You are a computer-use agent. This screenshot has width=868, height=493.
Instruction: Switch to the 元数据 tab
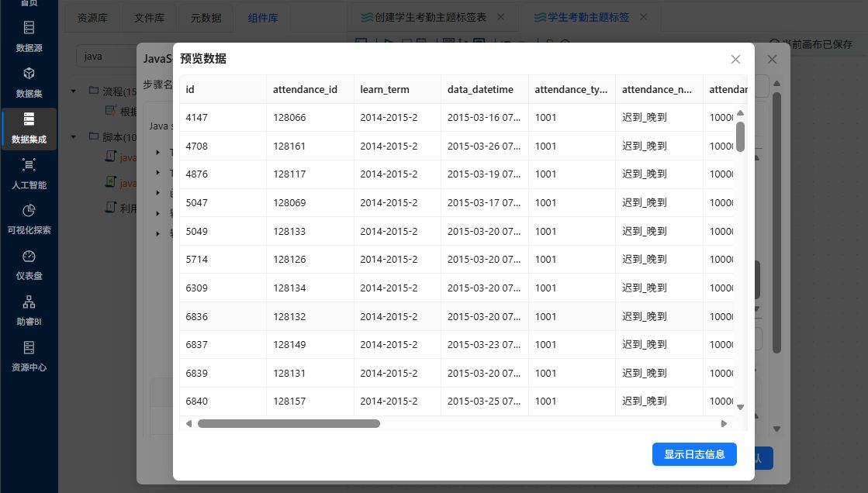coord(206,18)
